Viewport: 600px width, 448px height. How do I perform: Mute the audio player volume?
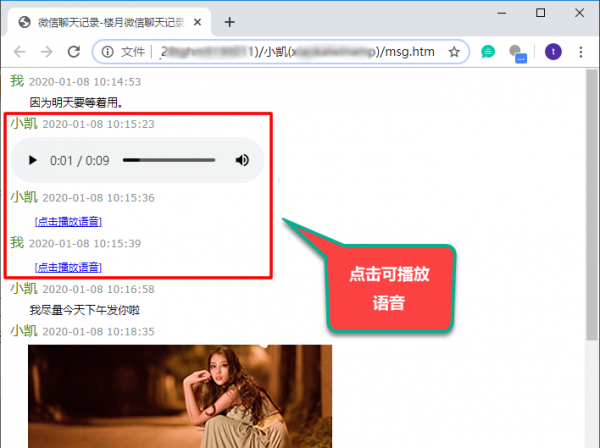click(x=242, y=160)
